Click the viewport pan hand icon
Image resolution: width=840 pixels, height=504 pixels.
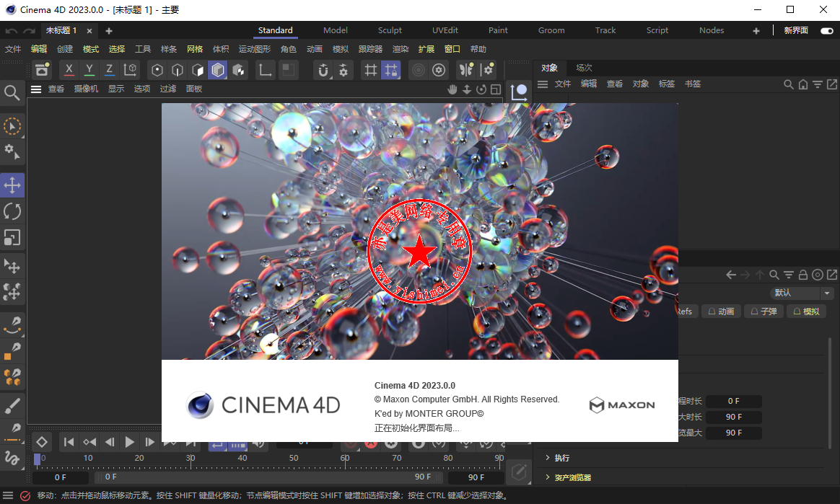point(452,89)
